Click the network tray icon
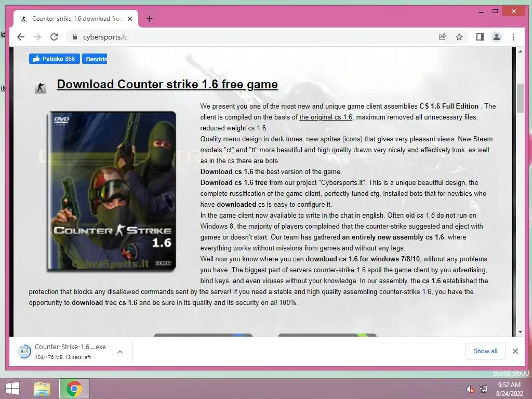The width and height of the screenshot is (532, 399). (483, 389)
